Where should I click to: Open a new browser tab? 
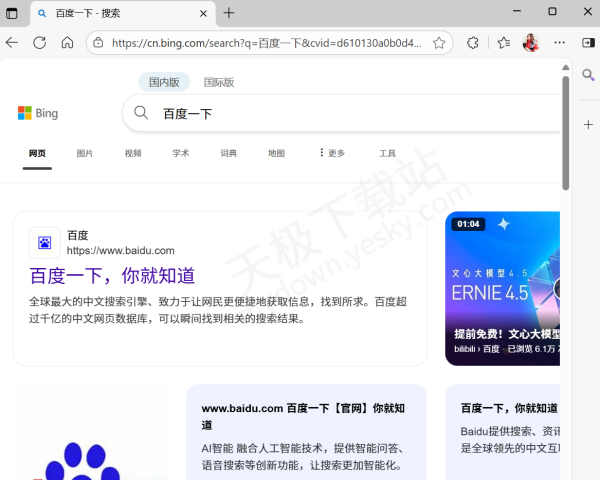point(229,13)
